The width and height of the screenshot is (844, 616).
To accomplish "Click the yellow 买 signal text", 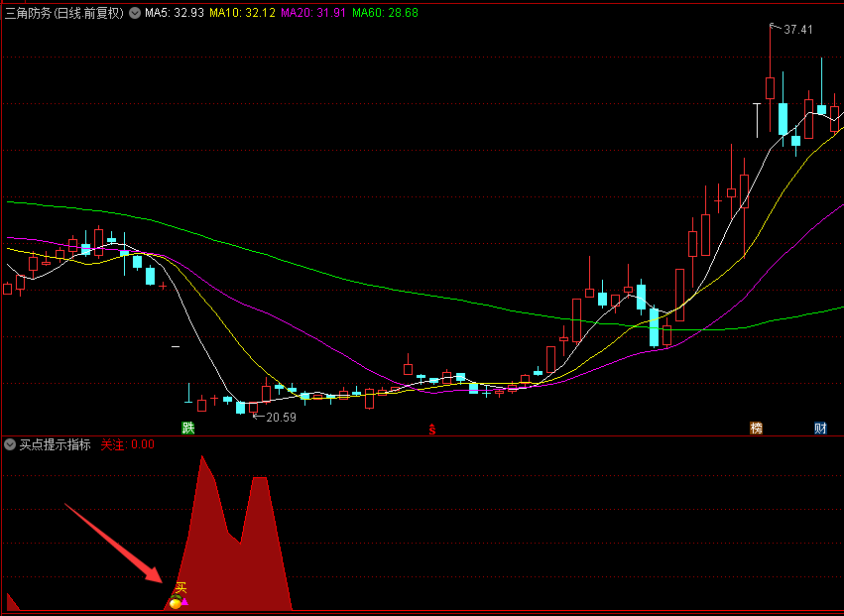I will [181, 588].
